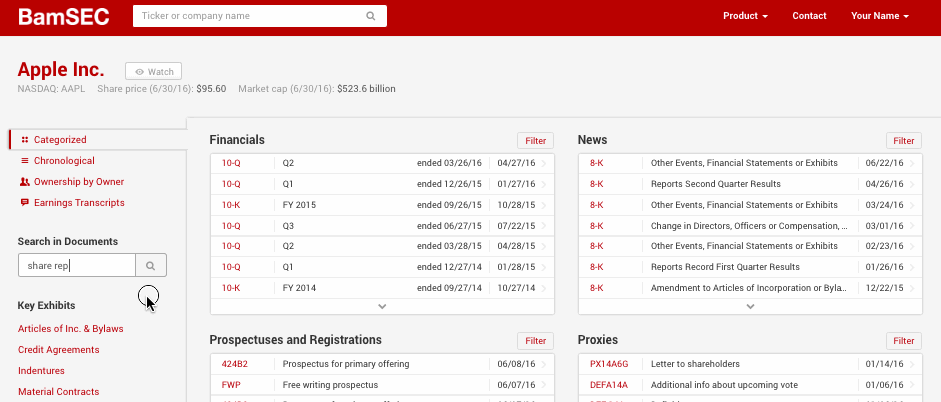
Task: Click the Ticker or company name field
Action: click(x=250, y=16)
